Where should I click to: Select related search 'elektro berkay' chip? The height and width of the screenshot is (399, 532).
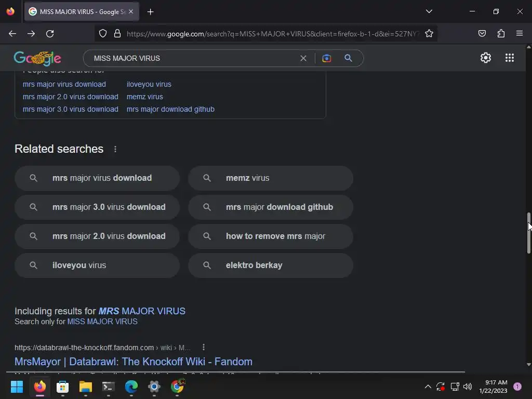(x=271, y=265)
